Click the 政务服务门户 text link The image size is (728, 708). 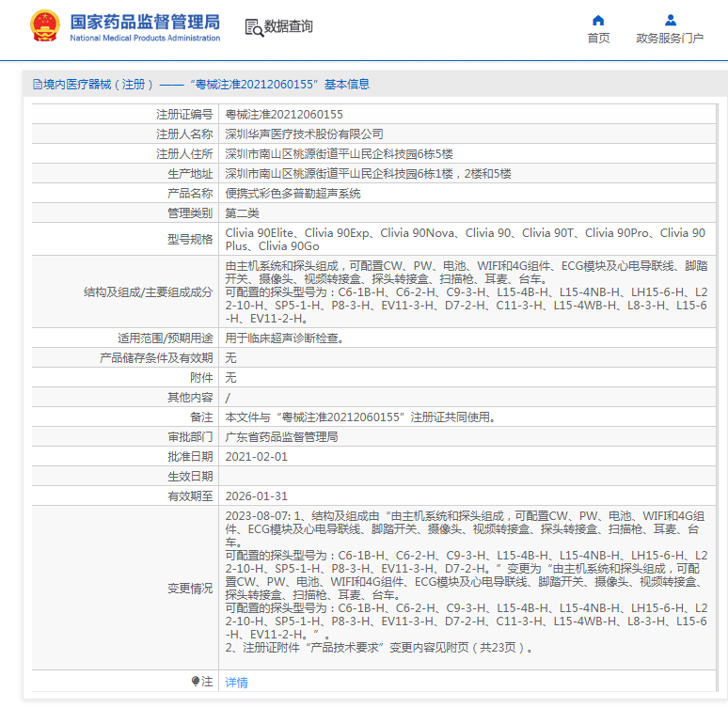tap(670, 38)
